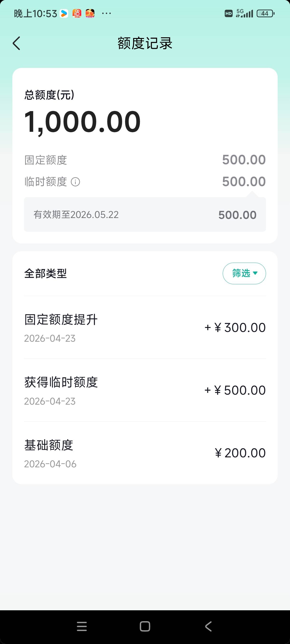
Task: Tap the back arrow in header
Action: click(16, 43)
